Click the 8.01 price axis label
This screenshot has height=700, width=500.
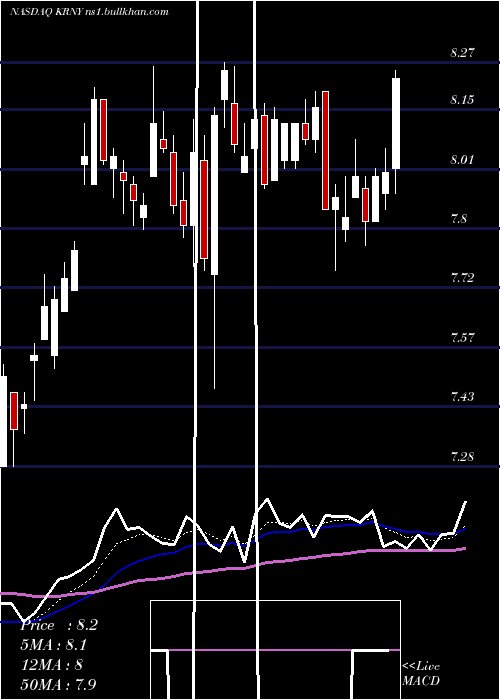point(462,159)
